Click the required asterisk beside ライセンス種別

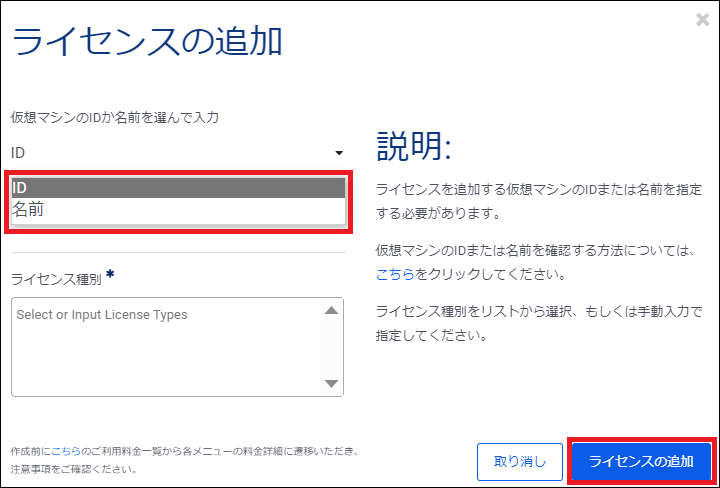coord(110,273)
